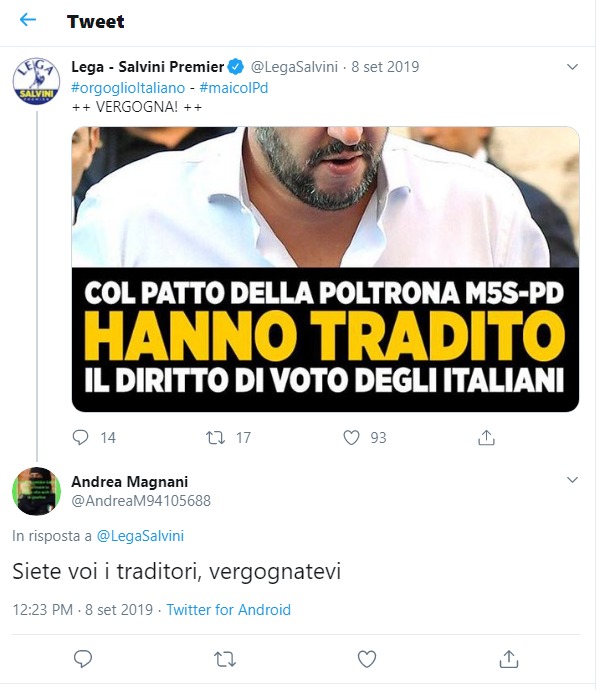Open Lega - Salvini Premier profile avatar
Viewport: 597px width, 690px height.
tap(36, 81)
